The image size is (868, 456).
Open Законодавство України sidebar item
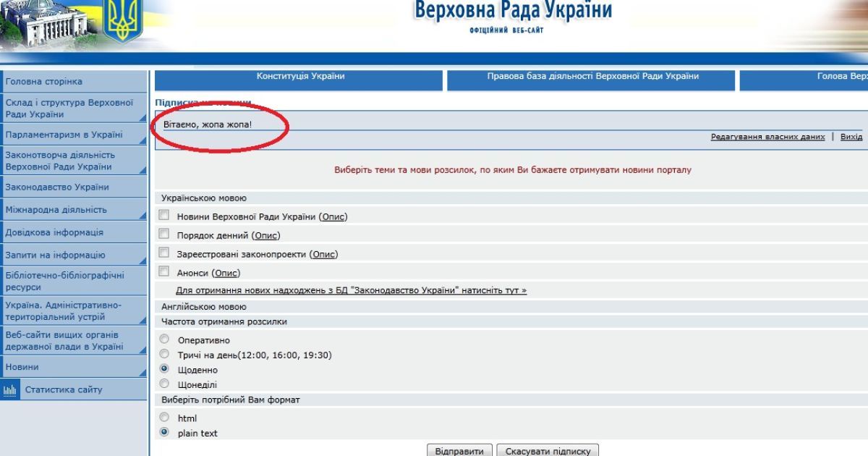73,187
